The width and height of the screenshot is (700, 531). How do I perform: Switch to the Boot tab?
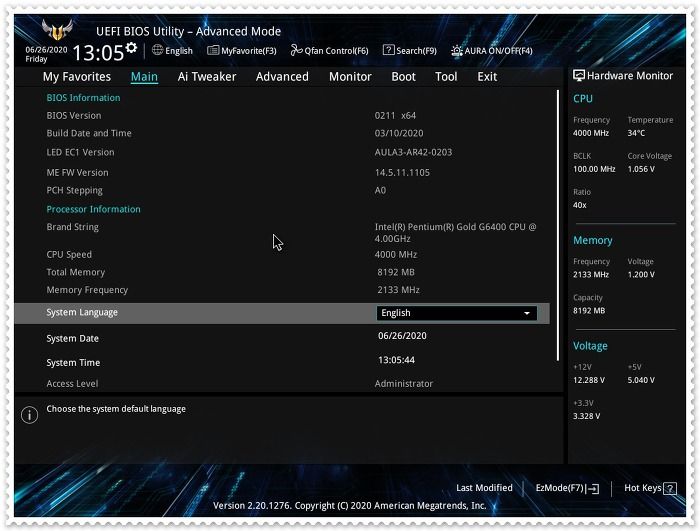click(404, 77)
